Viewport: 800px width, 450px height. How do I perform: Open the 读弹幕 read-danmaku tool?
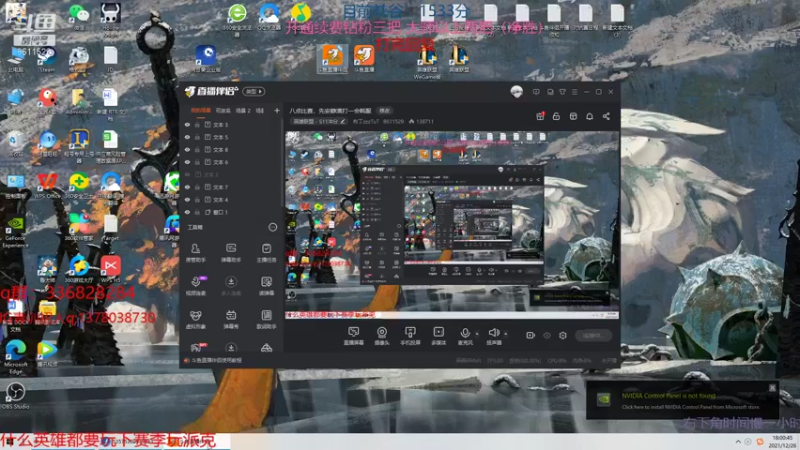(266, 286)
